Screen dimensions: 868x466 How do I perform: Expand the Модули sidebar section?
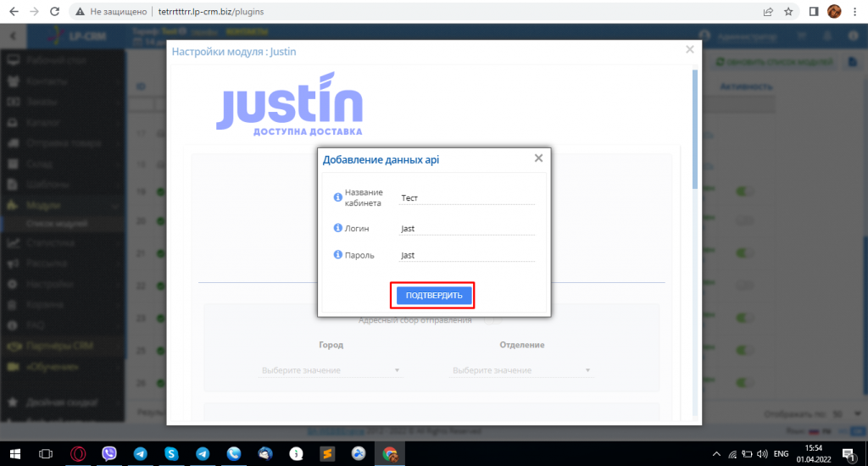62,205
